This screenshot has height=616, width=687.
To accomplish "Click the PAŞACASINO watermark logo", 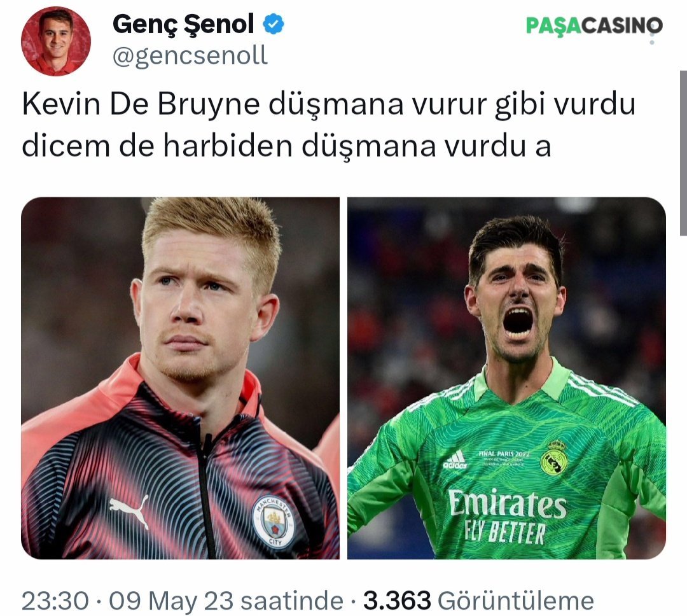I will click(x=594, y=25).
